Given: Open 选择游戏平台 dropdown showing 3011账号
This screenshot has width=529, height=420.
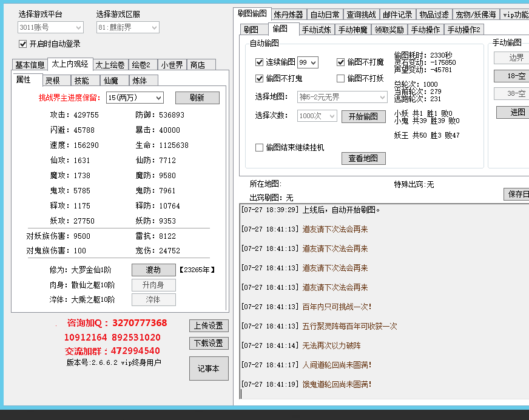Looking at the screenshot, I should [50, 28].
